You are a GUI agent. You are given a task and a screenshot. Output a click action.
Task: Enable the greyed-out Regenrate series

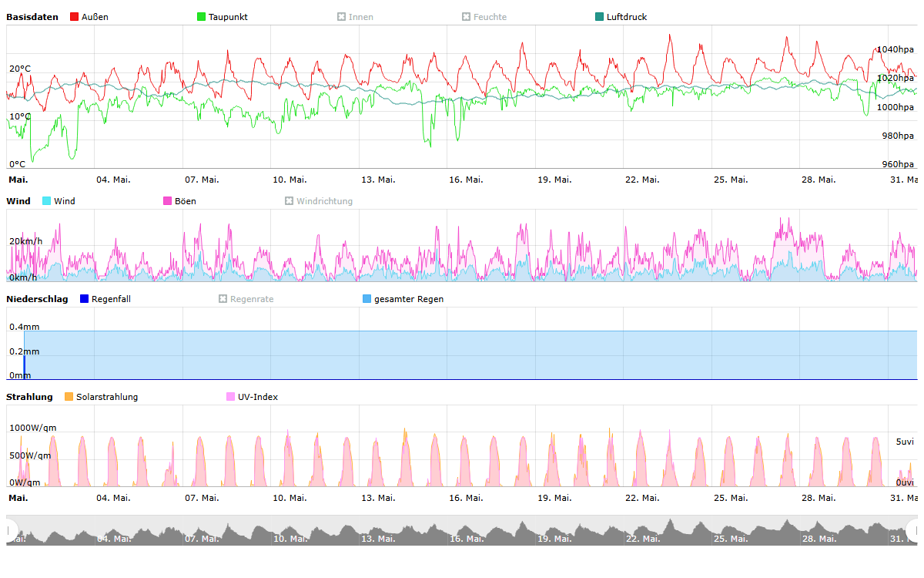223,299
